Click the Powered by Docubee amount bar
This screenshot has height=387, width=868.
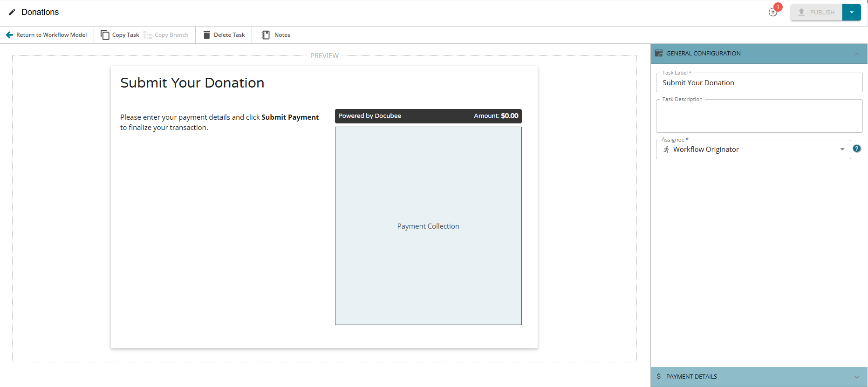(x=428, y=116)
